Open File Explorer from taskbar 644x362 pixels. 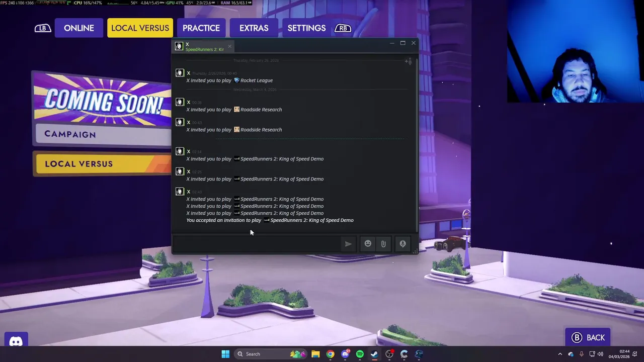coord(315,354)
